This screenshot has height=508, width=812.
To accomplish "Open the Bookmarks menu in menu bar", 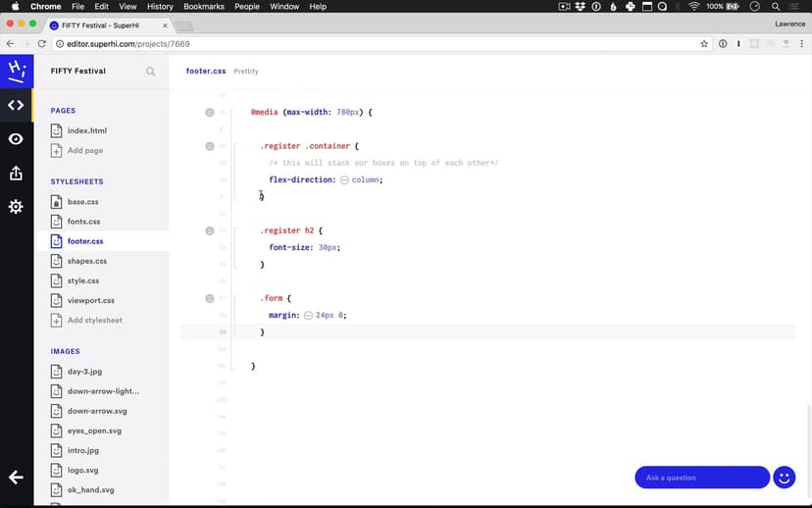I will coord(204,7).
